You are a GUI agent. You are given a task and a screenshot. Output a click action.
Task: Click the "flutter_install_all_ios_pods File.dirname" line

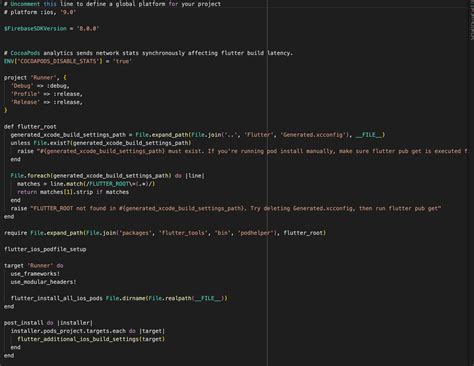coord(119,298)
